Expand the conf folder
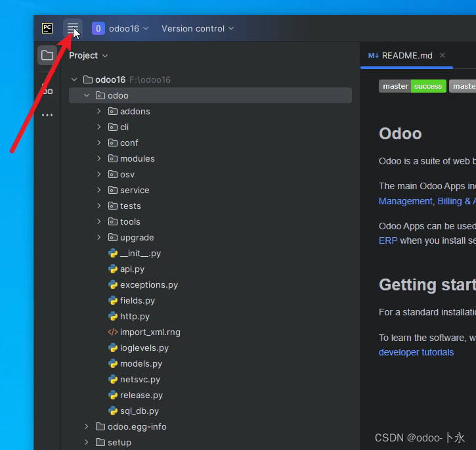Image resolution: width=476 pixels, height=450 pixels. 99,143
